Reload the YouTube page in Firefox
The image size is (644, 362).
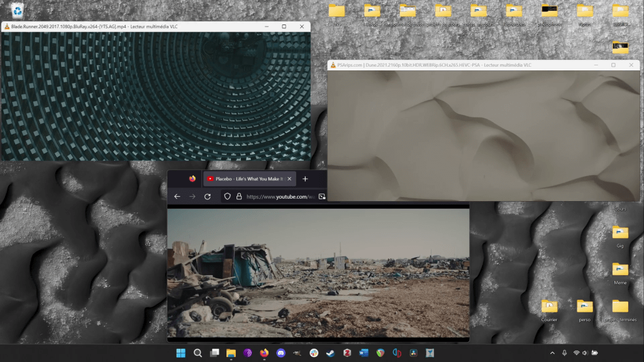click(x=208, y=197)
